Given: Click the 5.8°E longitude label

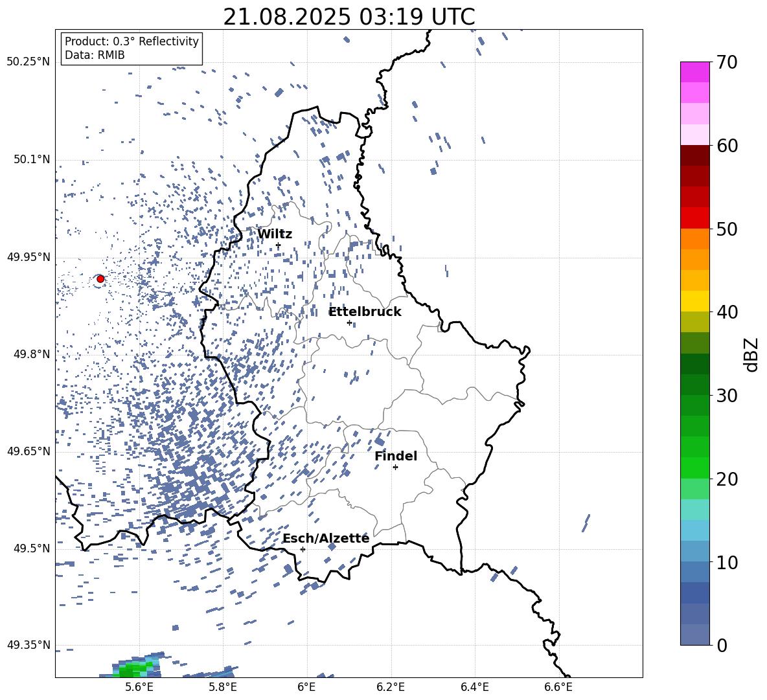Looking at the screenshot, I should point(223,687).
